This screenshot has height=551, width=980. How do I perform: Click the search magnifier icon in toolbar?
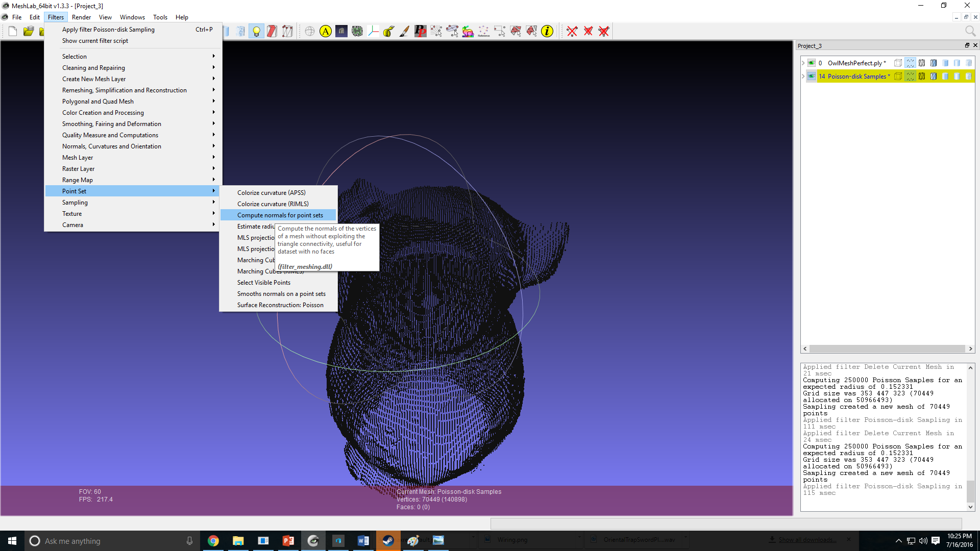(x=970, y=32)
